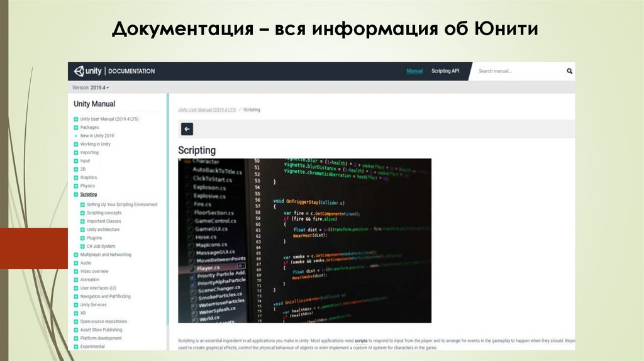
Task: Open the C# Job System link
Action: tap(101, 247)
